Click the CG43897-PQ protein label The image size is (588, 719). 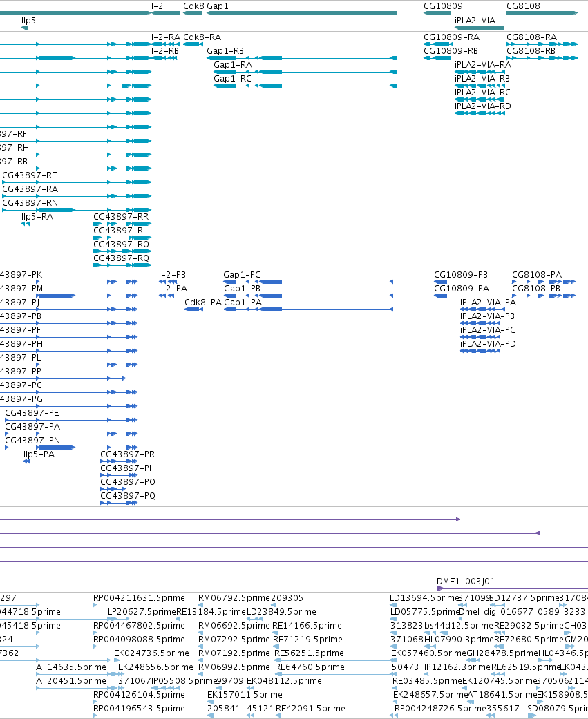click(128, 495)
